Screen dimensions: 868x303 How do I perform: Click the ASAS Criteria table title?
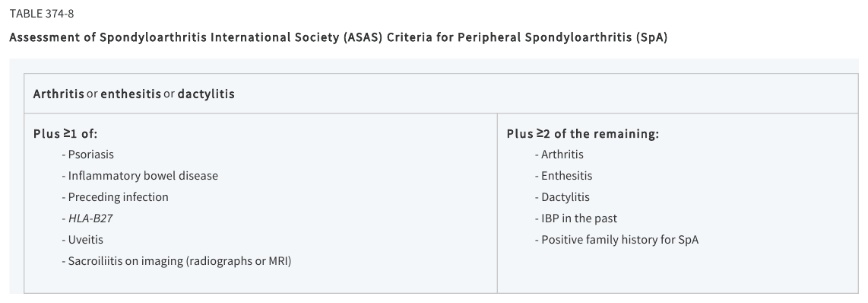338,38
